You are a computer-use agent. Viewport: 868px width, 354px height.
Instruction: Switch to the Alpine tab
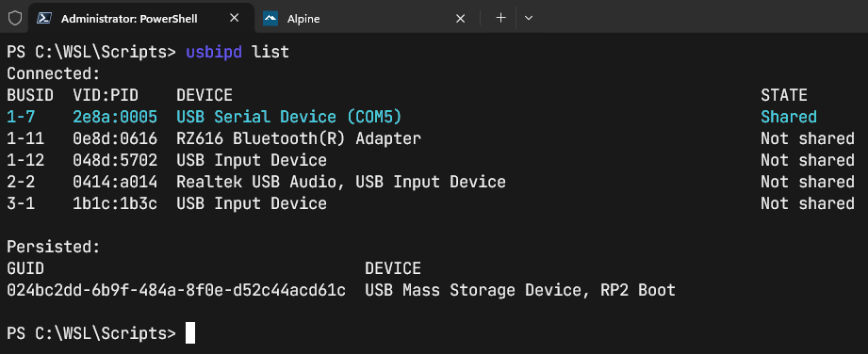pos(367,18)
